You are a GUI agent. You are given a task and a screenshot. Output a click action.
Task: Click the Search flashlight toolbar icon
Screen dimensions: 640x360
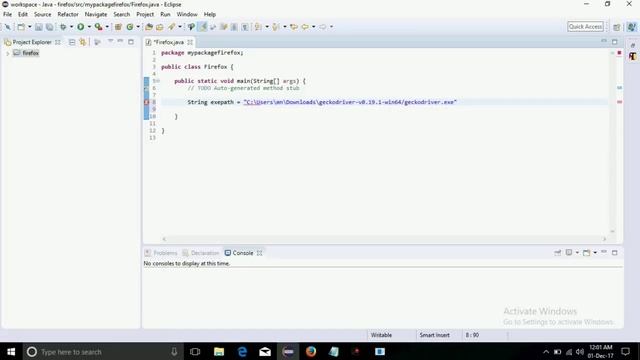click(171, 27)
